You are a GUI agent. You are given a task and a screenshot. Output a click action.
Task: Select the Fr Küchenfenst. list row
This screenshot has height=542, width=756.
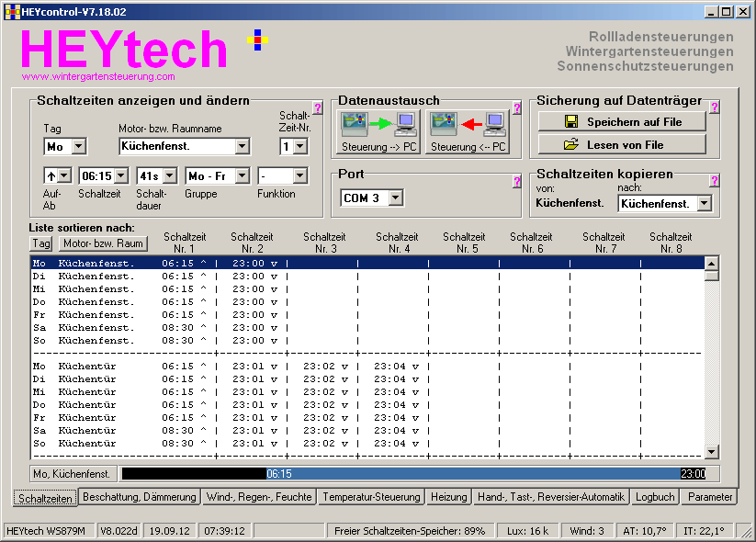point(367,315)
